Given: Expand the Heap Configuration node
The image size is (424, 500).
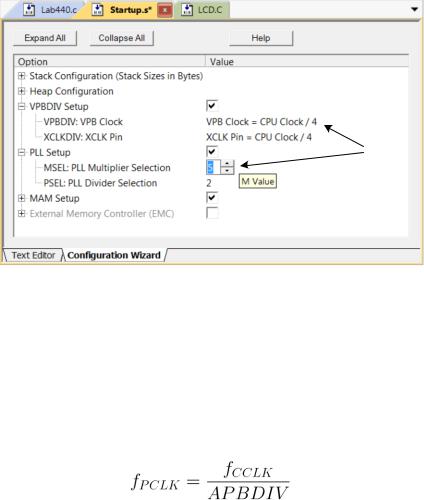Looking at the screenshot, I should (22, 91).
